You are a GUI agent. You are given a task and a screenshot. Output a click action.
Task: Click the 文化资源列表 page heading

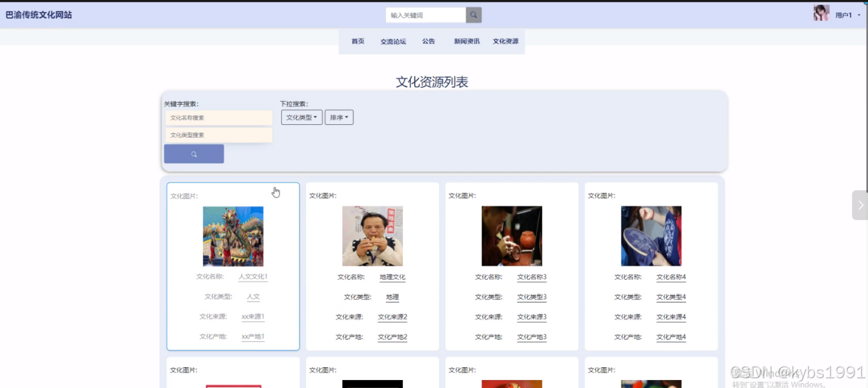point(432,82)
